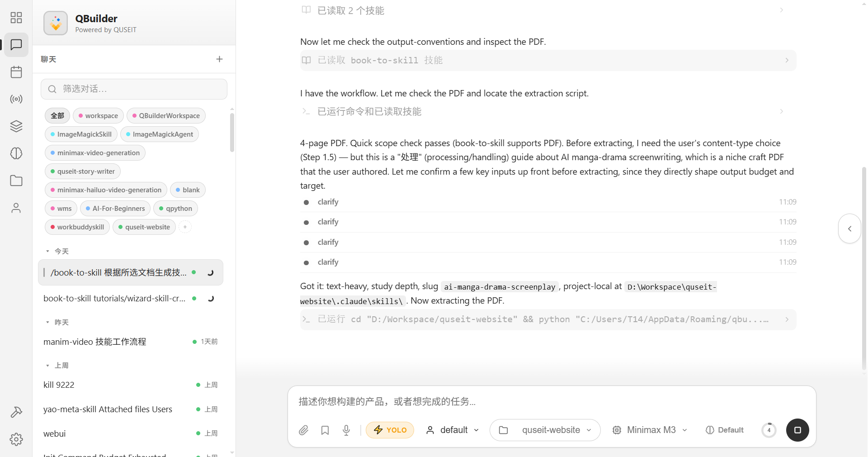Expand the 已读取 book-to-skill 技能 row
Image resolution: width=868 pixels, height=457 pixels.
point(548,61)
